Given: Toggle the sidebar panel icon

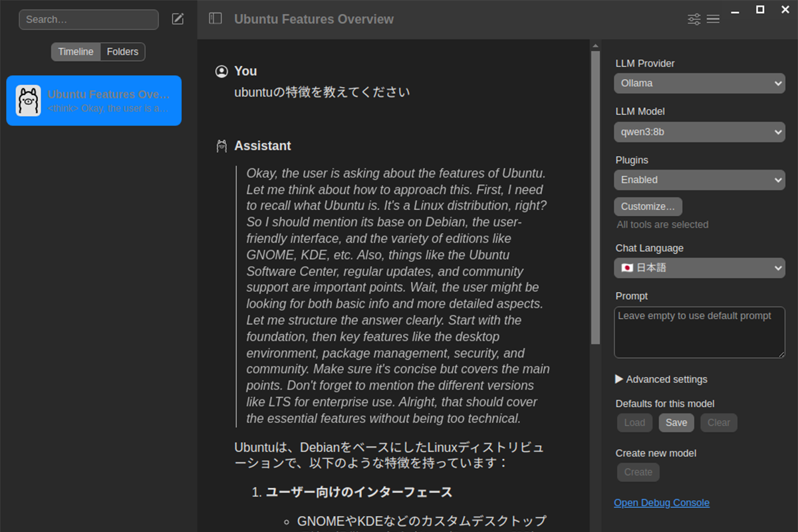Looking at the screenshot, I should pos(215,19).
